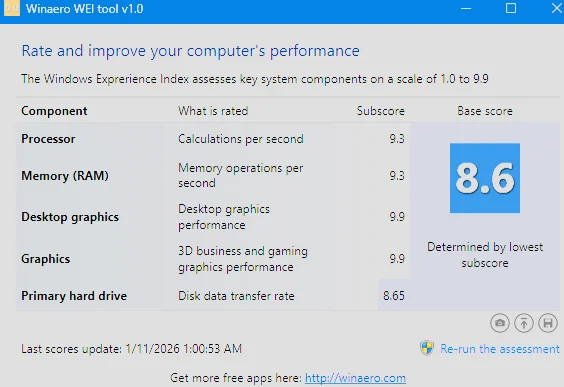
Task: Click the upload arrow icon
Action: pos(524,323)
